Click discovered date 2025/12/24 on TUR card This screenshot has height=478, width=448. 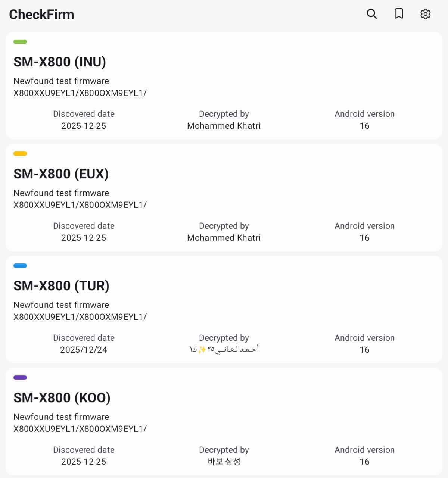pos(84,350)
